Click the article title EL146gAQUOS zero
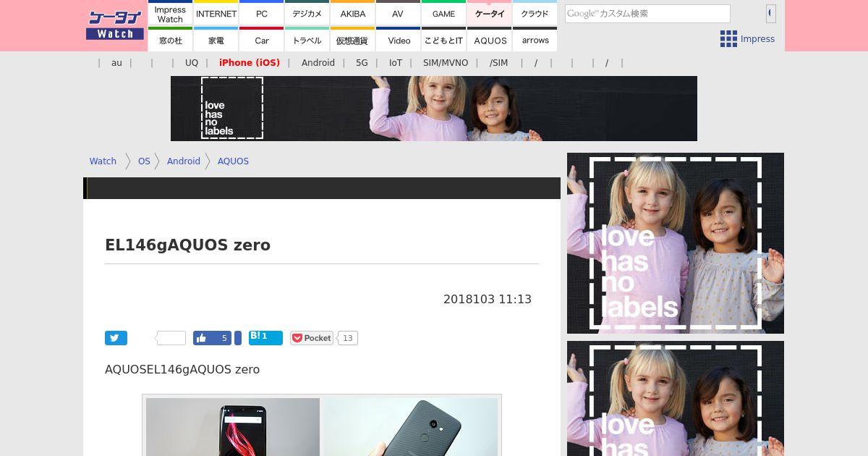The height and width of the screenshot is (456, 868). 188,245
